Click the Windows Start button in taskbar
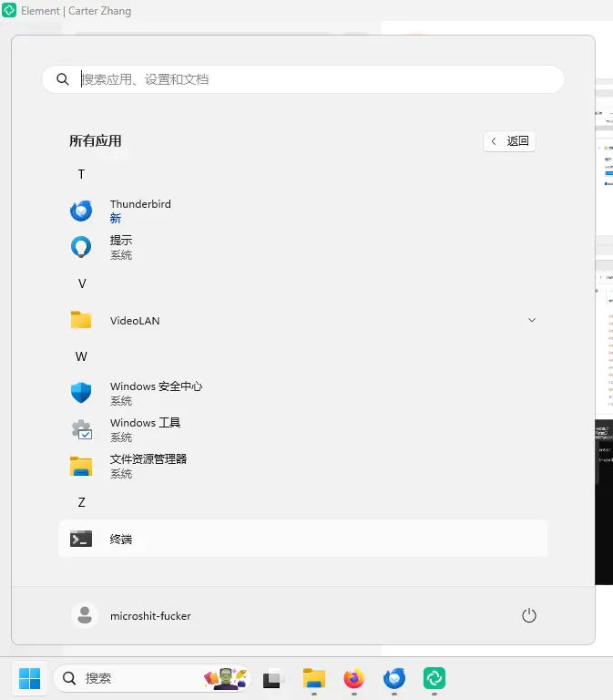The height and width of the screenshot is (700, 613). pos(30,678)
